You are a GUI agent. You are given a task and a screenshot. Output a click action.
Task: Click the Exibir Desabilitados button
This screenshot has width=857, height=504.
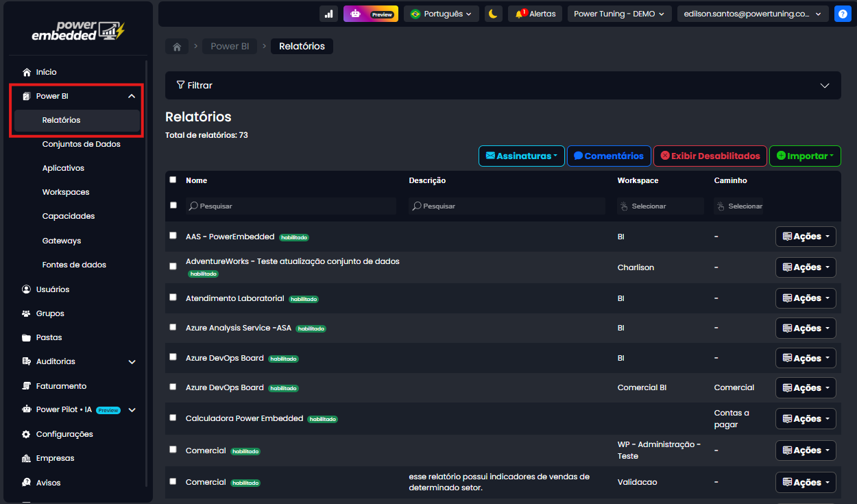(710, 156)
